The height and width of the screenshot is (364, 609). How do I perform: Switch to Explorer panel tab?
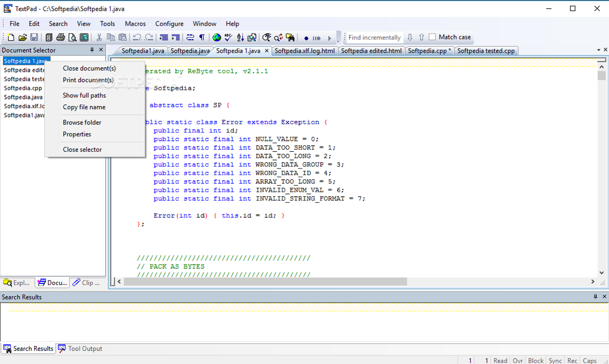point(17,283)
